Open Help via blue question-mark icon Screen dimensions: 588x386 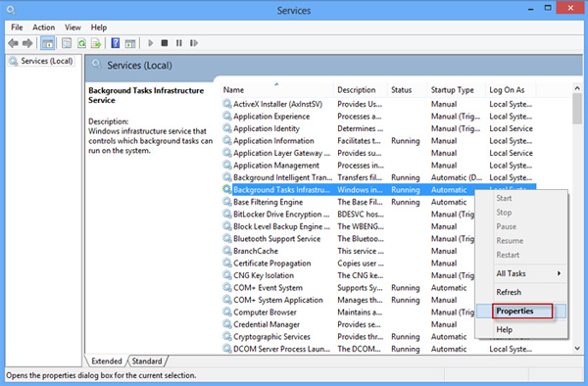coord(116,43)
